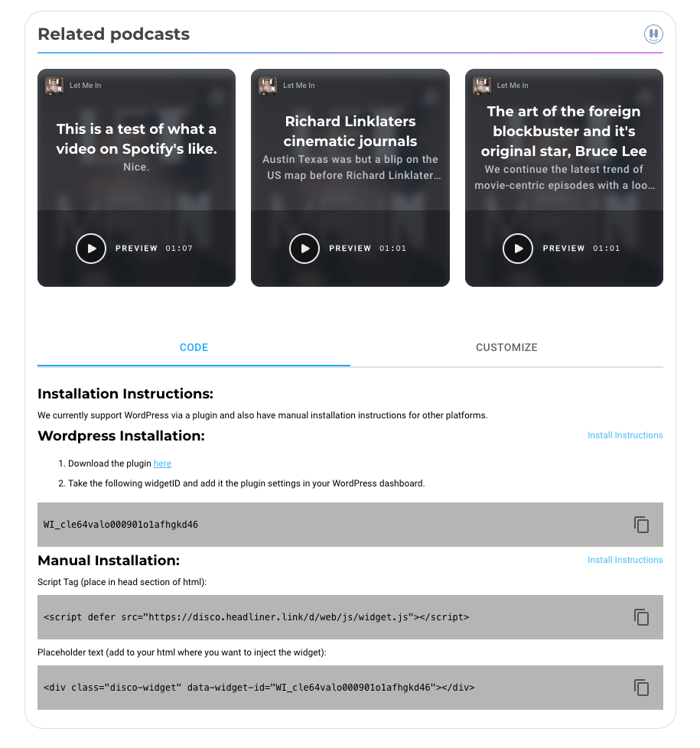Open the plugin download 'here' link
Screen dimensions: 700x748
162,463
